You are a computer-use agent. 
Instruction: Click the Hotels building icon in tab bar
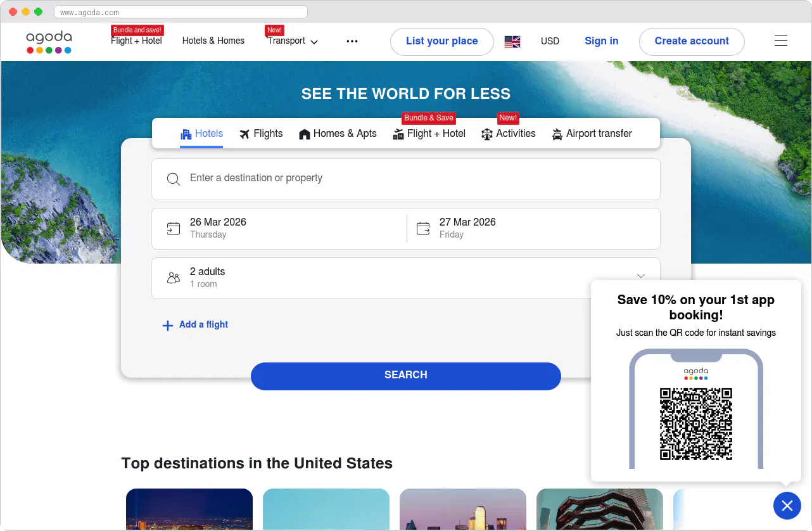point(186,134)
